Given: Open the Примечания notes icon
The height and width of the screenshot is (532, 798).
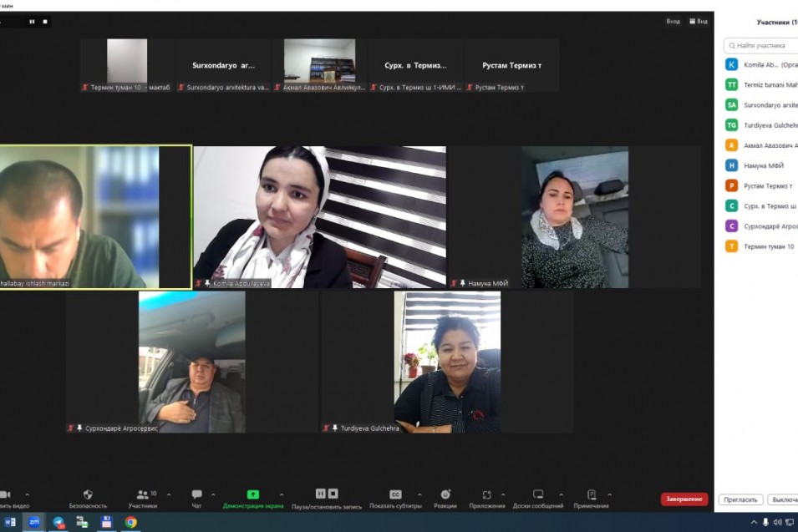Looking at the screenshot, I should [592, 494].
